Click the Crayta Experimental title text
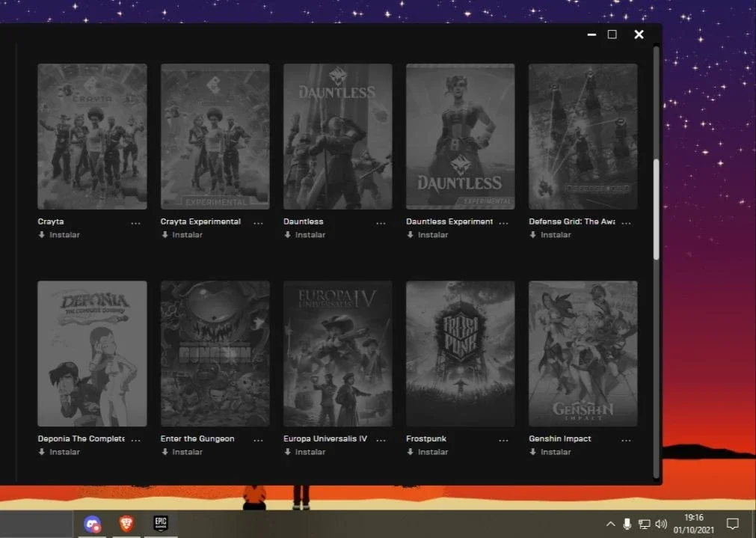756x538 pixels. click(200, 221)
